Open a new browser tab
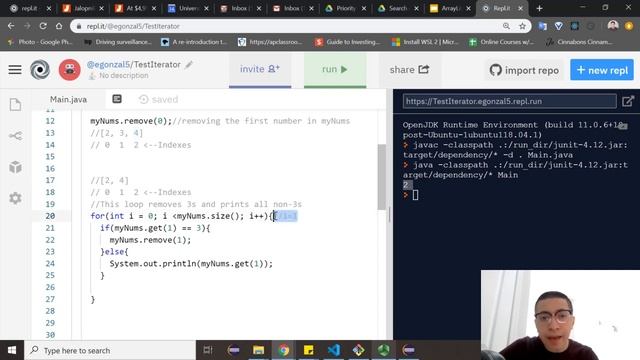Viewport: 640px width, 360px height. click(540, 8)
